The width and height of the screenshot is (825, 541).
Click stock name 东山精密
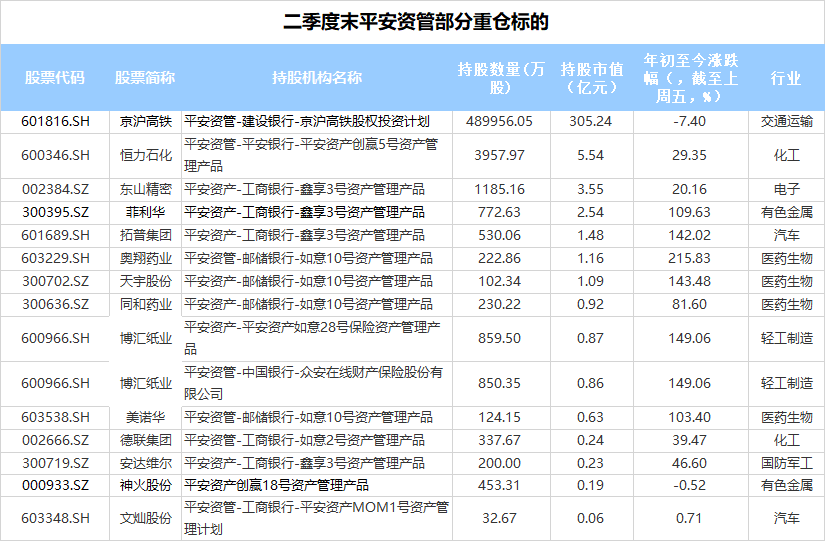pyautogui.click(x=146, y=189)
